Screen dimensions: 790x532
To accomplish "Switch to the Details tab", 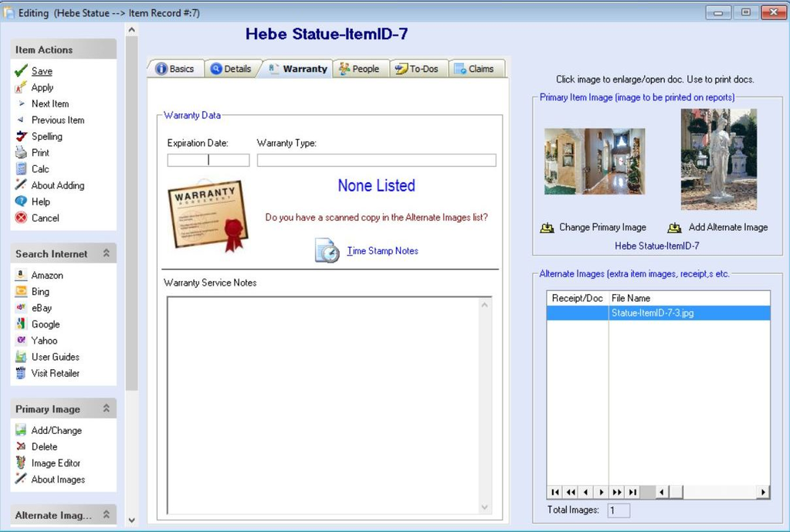I will (231, 69).
